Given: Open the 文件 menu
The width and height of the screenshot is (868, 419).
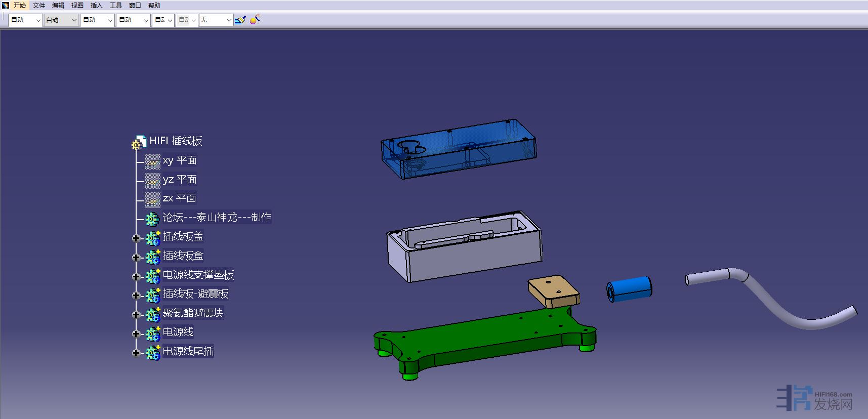Looking at the screenshot, I should click(39, 5).
